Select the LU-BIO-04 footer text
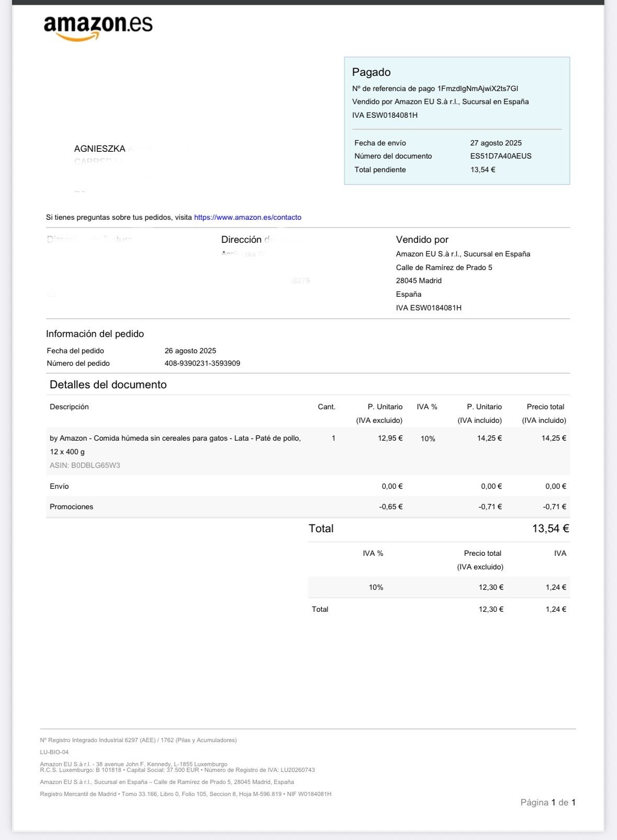Viewport: 617px width, 840px height. tap(54, 752)
